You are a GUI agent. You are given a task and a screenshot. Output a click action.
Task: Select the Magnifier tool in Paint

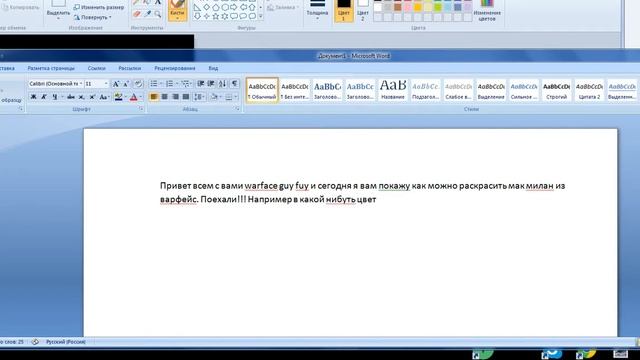point(158,13)
